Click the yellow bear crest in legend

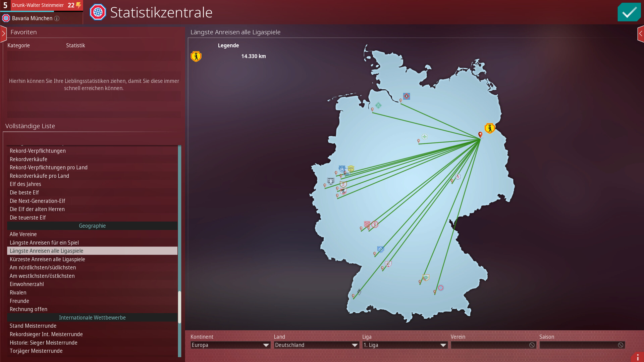click(196, 56)
